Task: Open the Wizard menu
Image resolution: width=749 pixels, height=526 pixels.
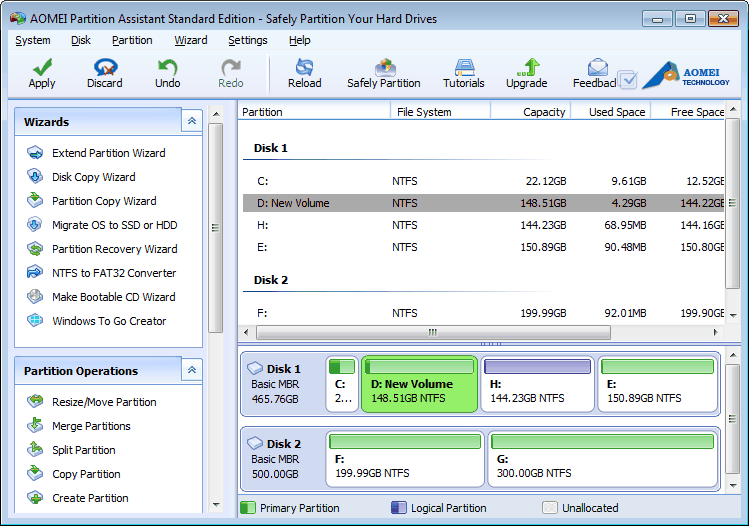Action: [191, 41]
